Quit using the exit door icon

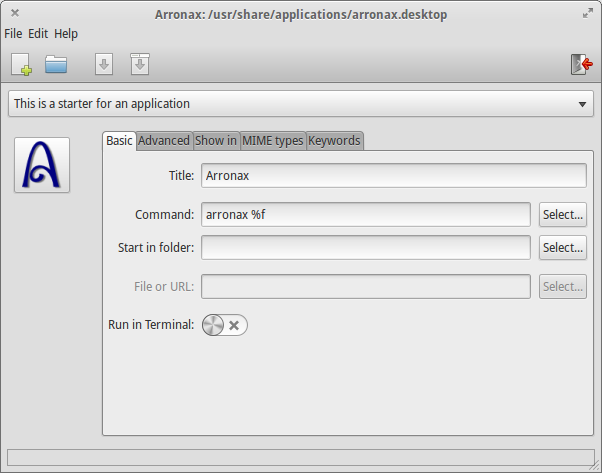click(x=581, y=64)
